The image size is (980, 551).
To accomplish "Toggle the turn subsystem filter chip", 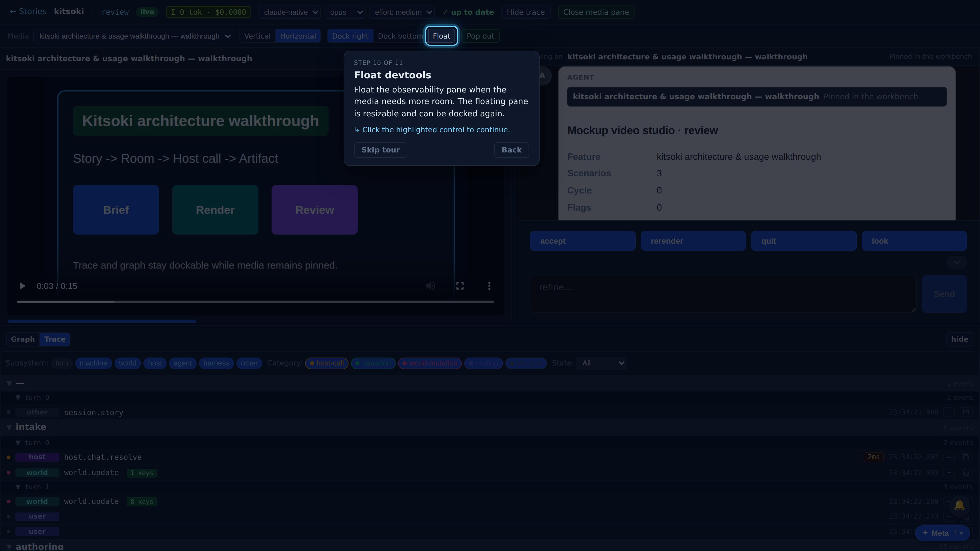I will click(62, 363).
